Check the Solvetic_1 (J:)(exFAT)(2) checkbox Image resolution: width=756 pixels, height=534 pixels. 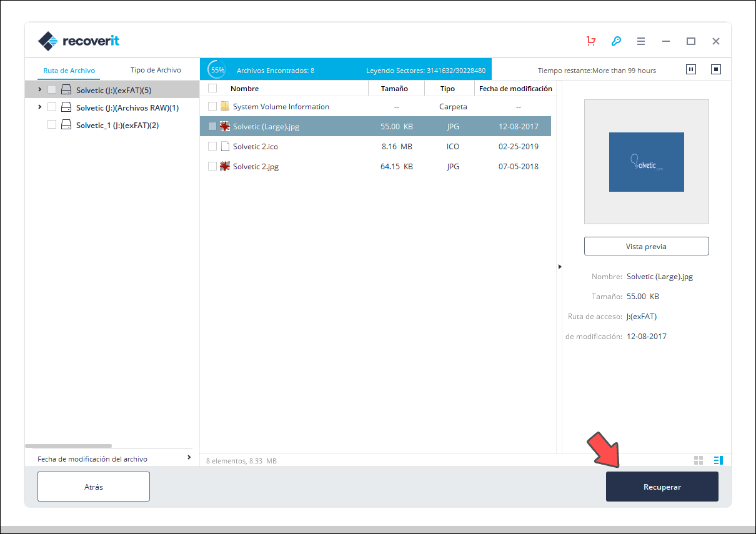(52, 125)
